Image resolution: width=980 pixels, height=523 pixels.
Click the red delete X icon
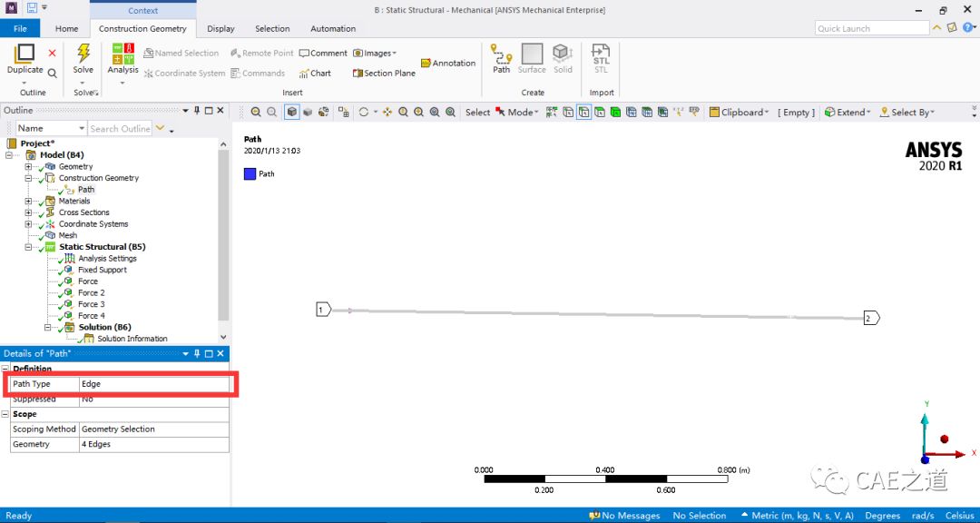[52, 54]
